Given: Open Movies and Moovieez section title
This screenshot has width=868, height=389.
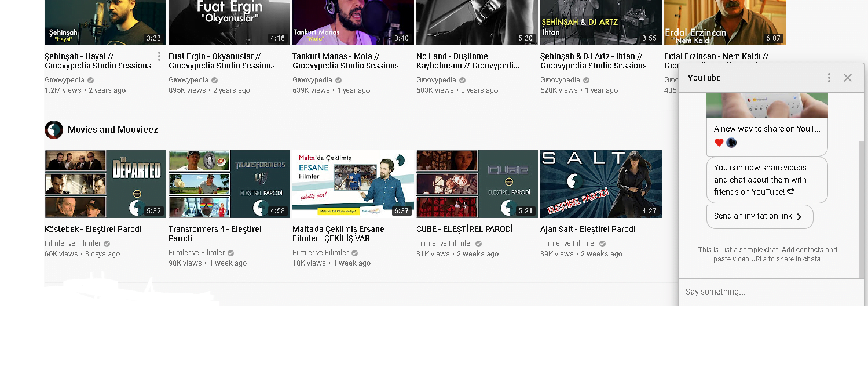Looking at the screenshot, I should pyautogui.click(x=112, y=130).
